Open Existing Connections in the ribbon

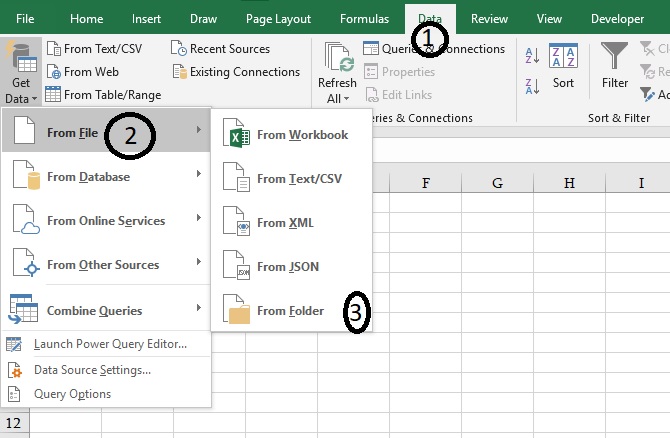236,72
